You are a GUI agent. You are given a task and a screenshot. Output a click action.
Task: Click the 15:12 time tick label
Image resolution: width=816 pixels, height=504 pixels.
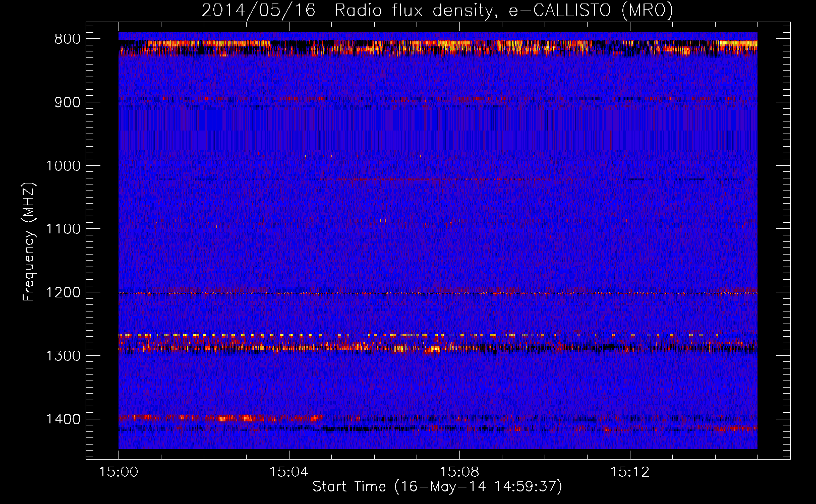(x=630, y=472)
